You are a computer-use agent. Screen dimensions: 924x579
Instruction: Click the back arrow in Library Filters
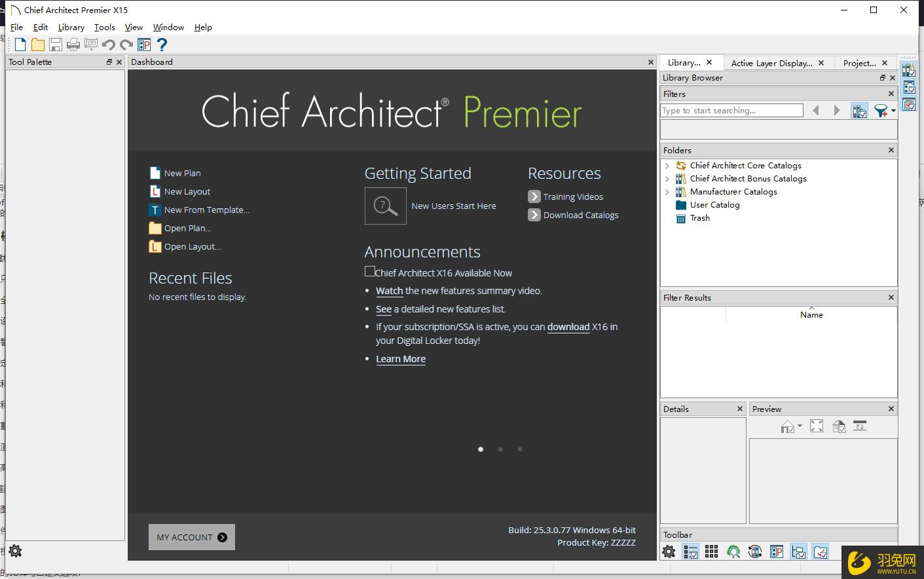[816, 111]
